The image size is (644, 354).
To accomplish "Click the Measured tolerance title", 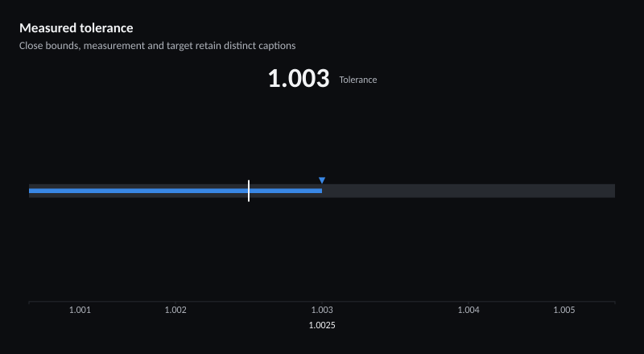I will click(x=76, y=28).
